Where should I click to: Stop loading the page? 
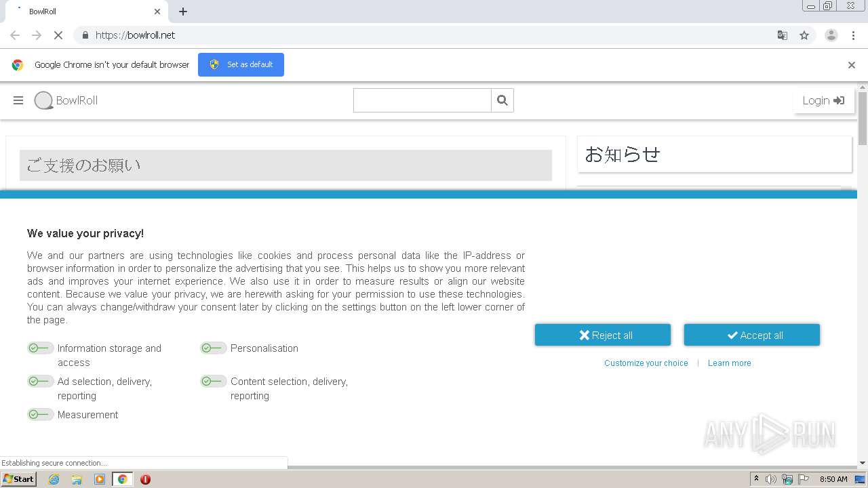59,35
